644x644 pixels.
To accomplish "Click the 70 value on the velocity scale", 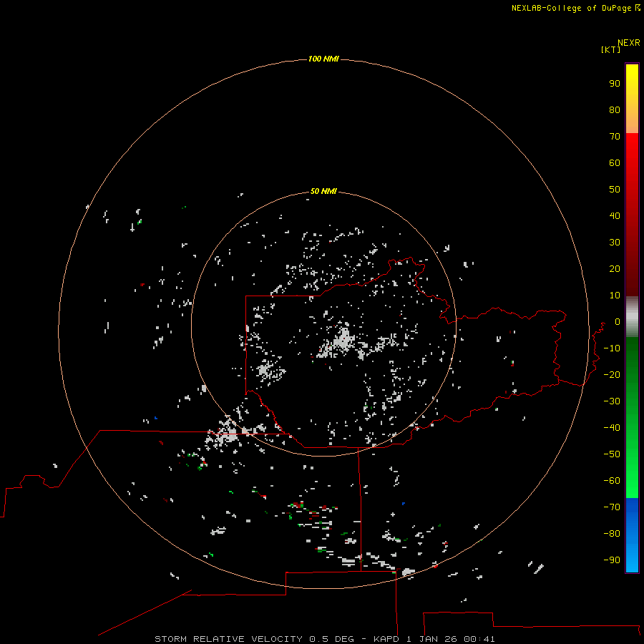I will [x=615, y=137].
